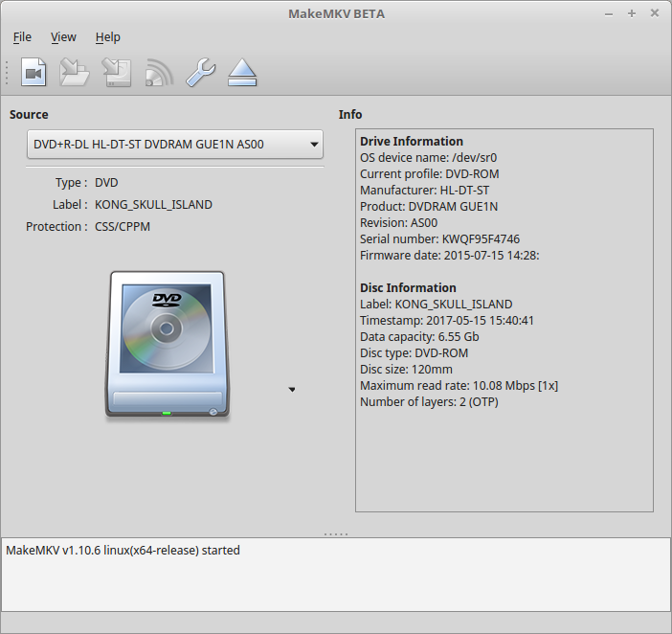Click the Protection value CSS/CPPM

point(123,227)
